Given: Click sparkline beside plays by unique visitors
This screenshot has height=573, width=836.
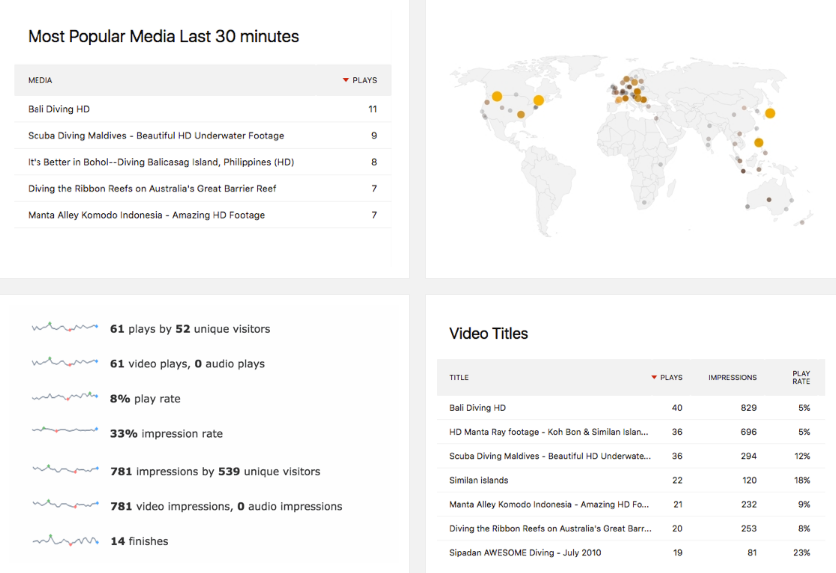Looking at the screenshot, I should (x=64, y=328).
